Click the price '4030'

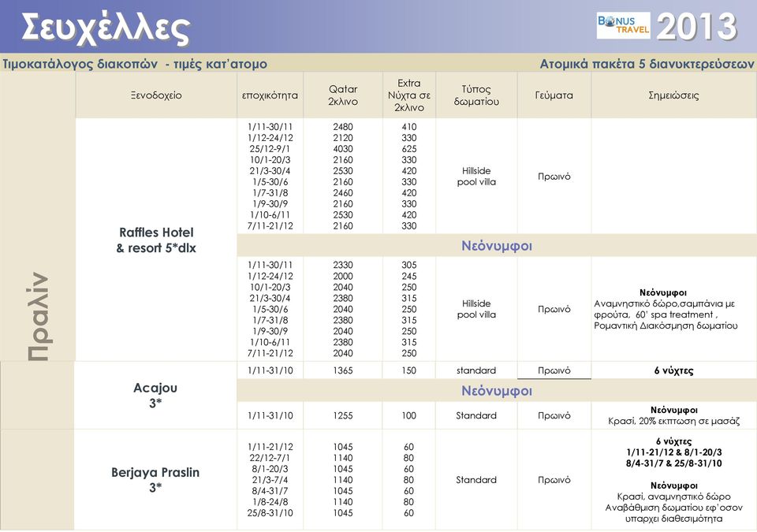click(x=343, y=149)
